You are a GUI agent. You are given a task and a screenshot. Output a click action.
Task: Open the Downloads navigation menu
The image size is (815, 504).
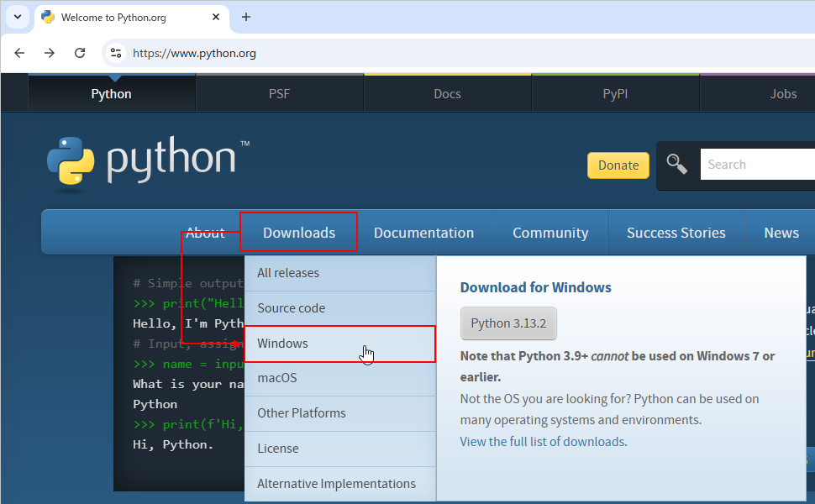tap(299, 233)
